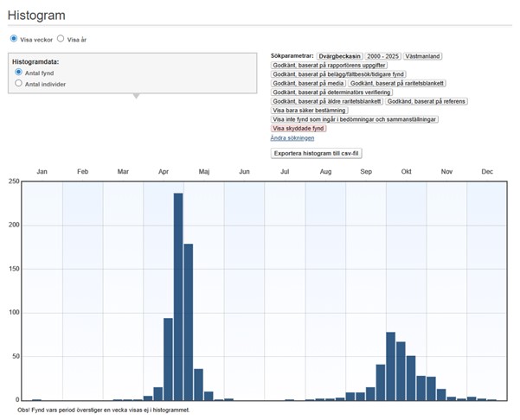This screenshot has height=420, width=520.
Task: Click the 'Sep' month label on chart
Action: [x=365, y=172]
